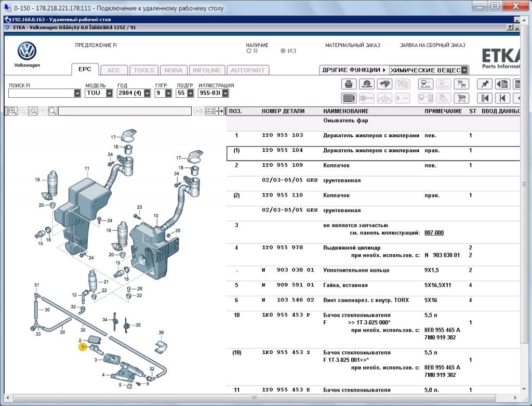Click the printer icon in the toolbar

[x=349, y=84]
